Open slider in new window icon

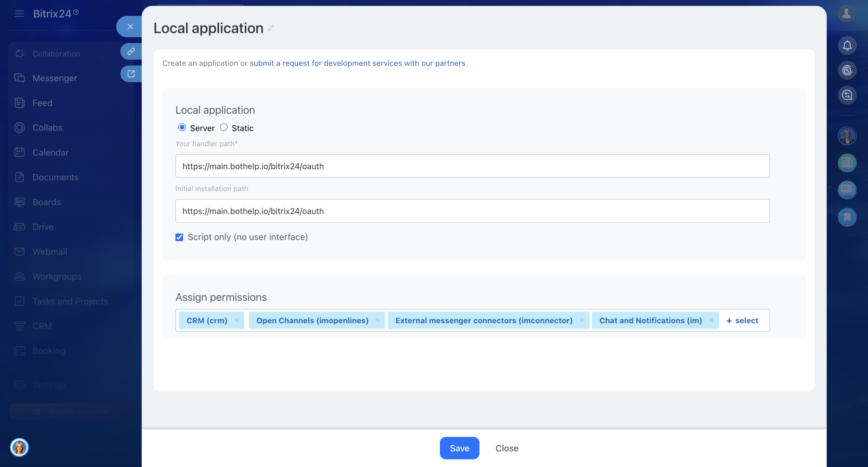[x=131, y=74]
